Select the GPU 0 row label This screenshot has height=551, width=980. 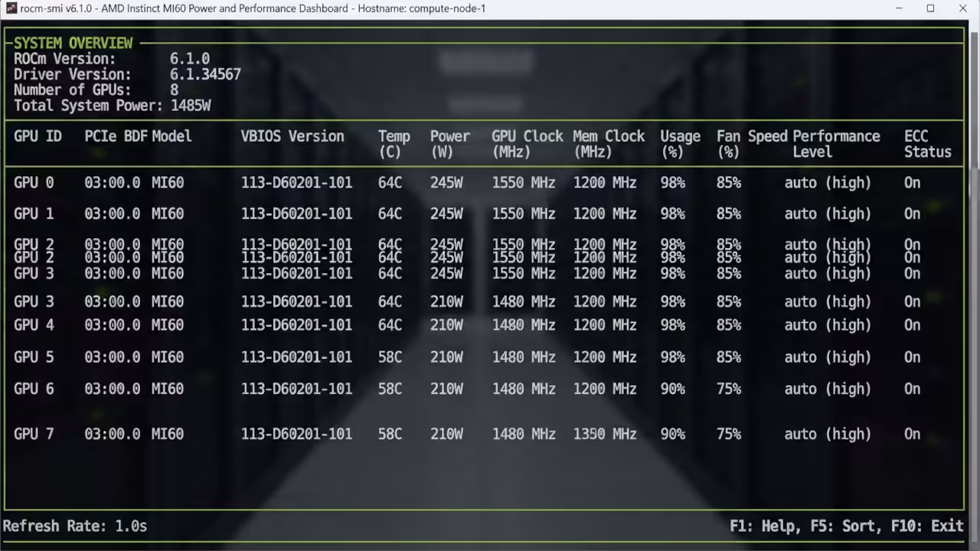click(x=34, y=183)
